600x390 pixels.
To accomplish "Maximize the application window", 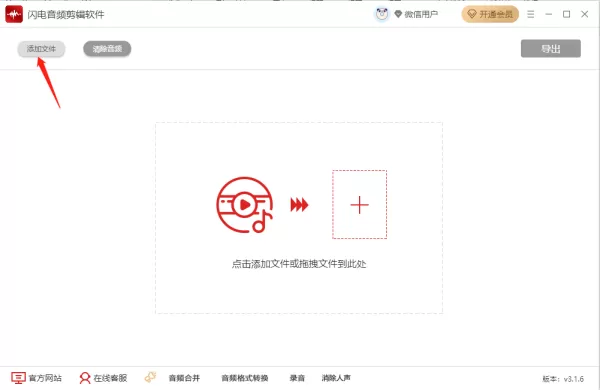I will tap(566, 15).
